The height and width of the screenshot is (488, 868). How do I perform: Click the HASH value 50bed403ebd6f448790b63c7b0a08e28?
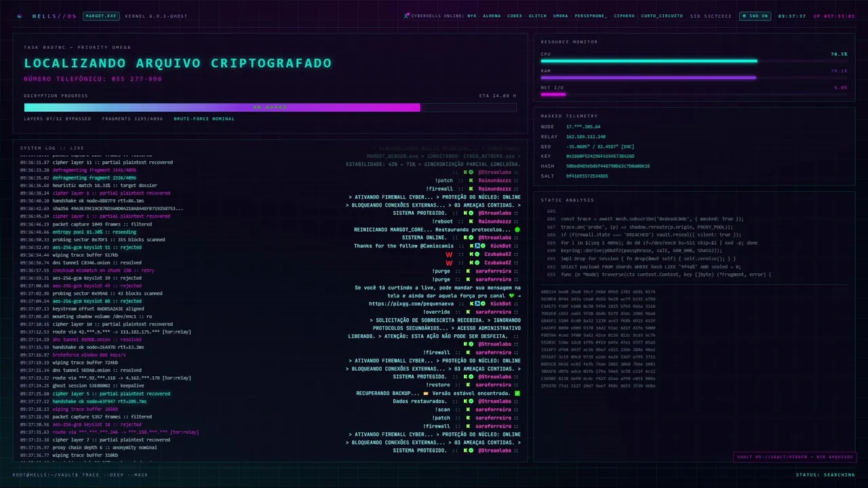pyautogui.click(x=608, y=165)
